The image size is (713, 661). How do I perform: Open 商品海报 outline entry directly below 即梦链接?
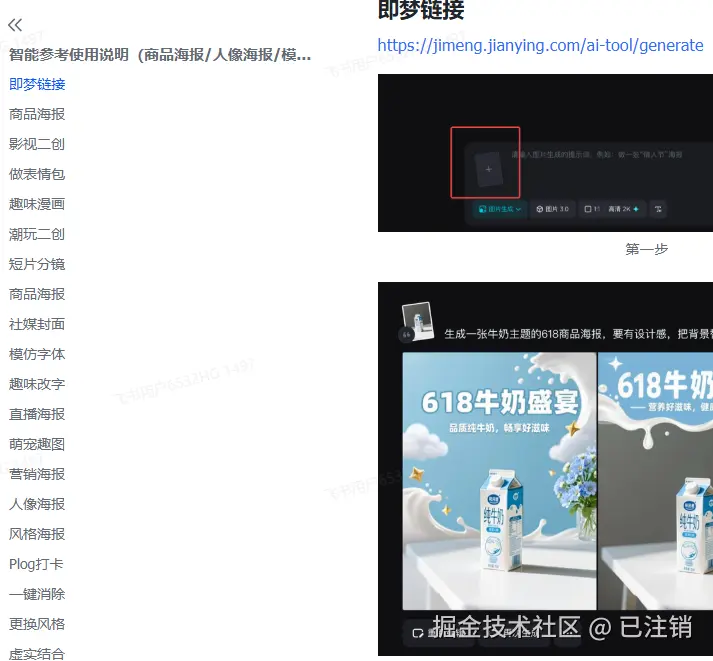[x=37, y=114]
